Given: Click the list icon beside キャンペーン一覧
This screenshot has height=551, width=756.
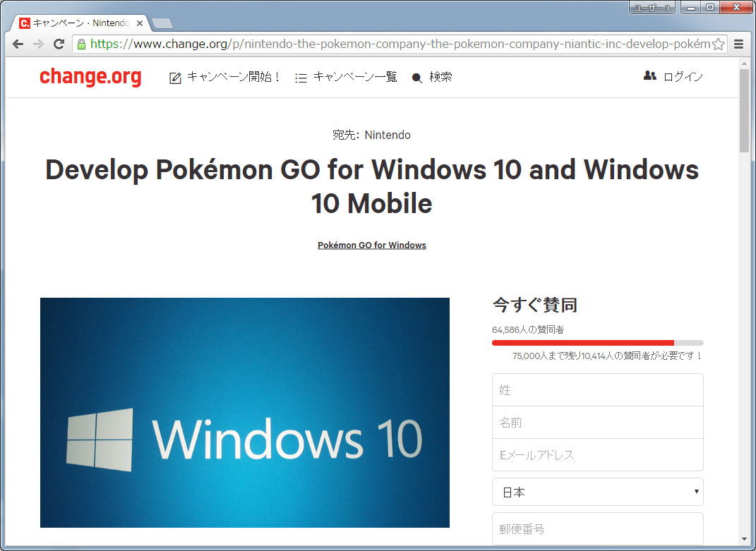Looking at the screenshot, I should (x=301, y=78).
